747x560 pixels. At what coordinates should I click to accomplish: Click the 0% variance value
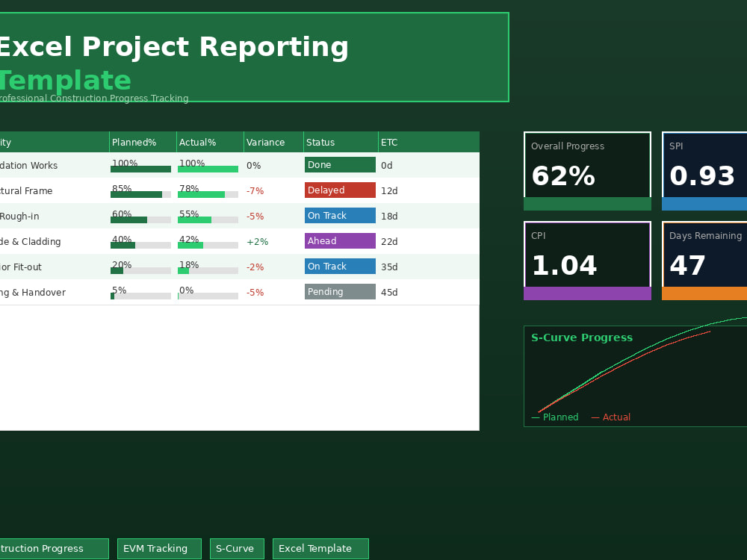tap(253, 166)
